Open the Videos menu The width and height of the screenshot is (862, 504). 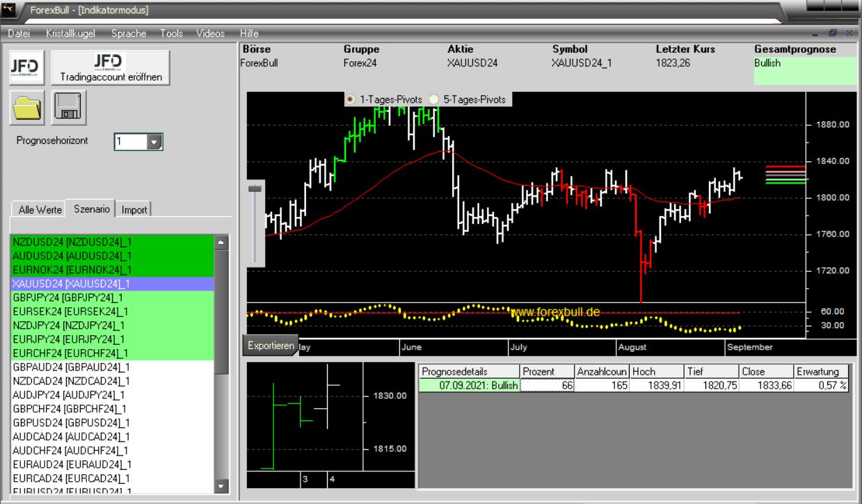[x=210, y=33]
